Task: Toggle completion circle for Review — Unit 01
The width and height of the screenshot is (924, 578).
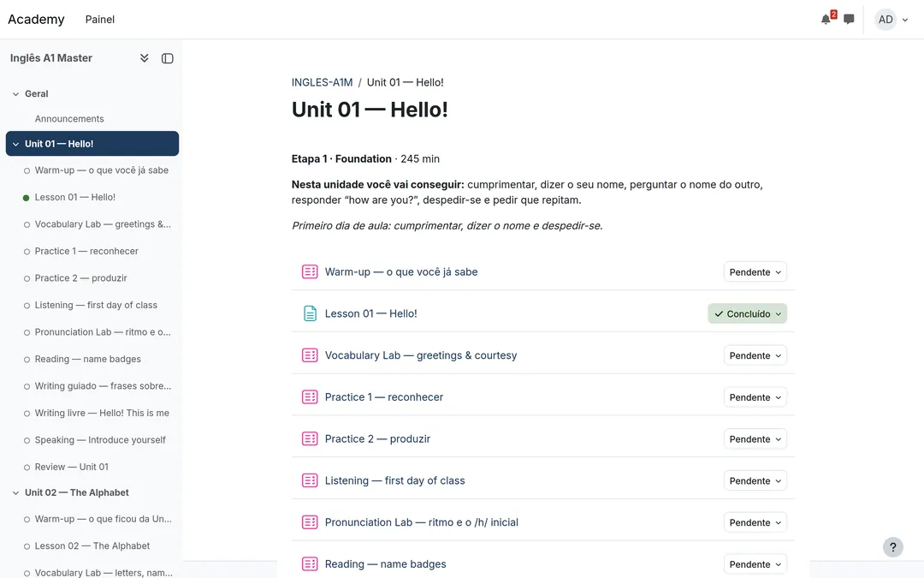Action: [27, 468]
